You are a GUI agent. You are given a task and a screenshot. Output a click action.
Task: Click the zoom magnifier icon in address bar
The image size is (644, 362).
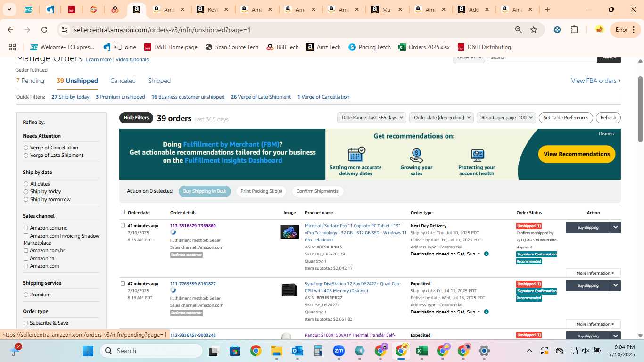point(518,30)
